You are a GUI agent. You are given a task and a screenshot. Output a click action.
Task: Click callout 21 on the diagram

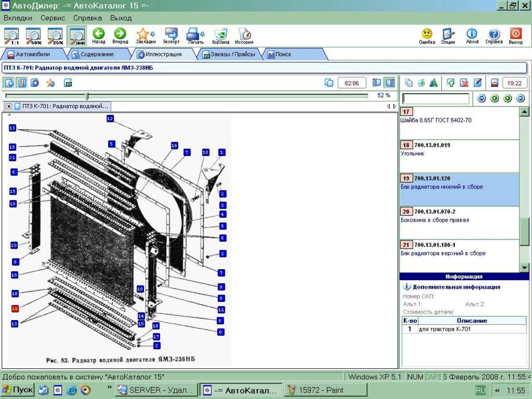tap(12, 157)
